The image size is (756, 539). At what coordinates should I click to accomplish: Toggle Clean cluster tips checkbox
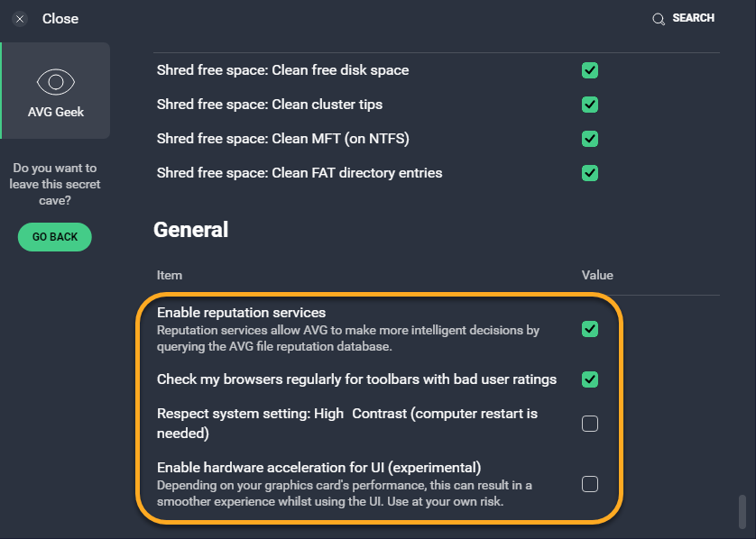click(590, 105)
